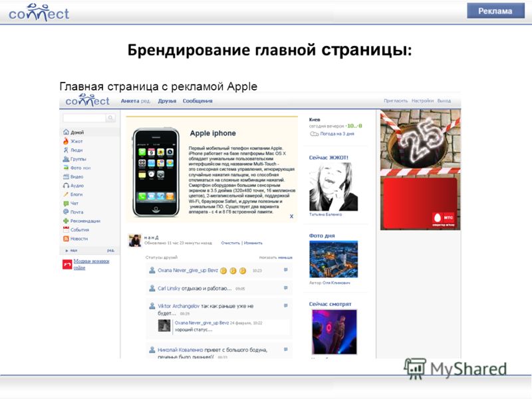Open the Анкета tab
The height and width of the screenshot is (399, 532).
pyautogui.click(x=130, y=101)
